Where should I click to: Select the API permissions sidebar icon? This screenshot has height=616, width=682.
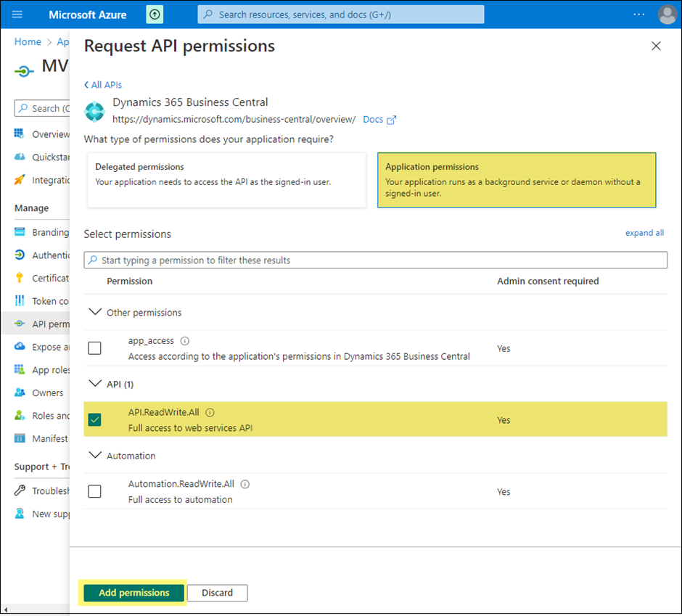click(20, 324)
